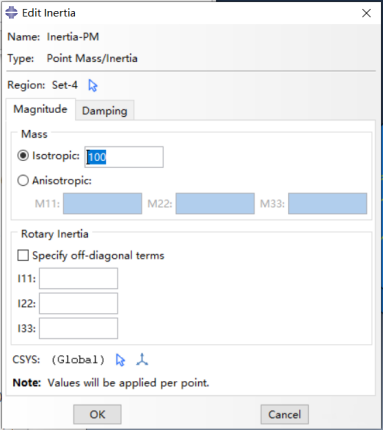
Task: Click OK to confirm inertia settings
Action: (97, 414)
